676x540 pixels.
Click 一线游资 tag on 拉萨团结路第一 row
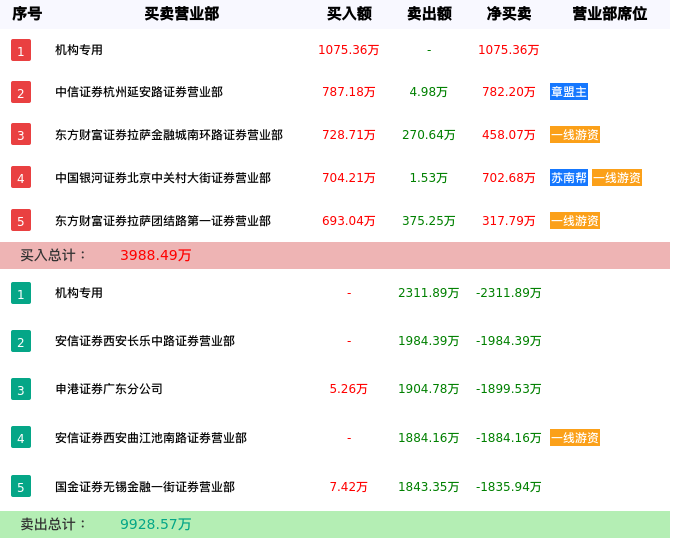(575, 220)
